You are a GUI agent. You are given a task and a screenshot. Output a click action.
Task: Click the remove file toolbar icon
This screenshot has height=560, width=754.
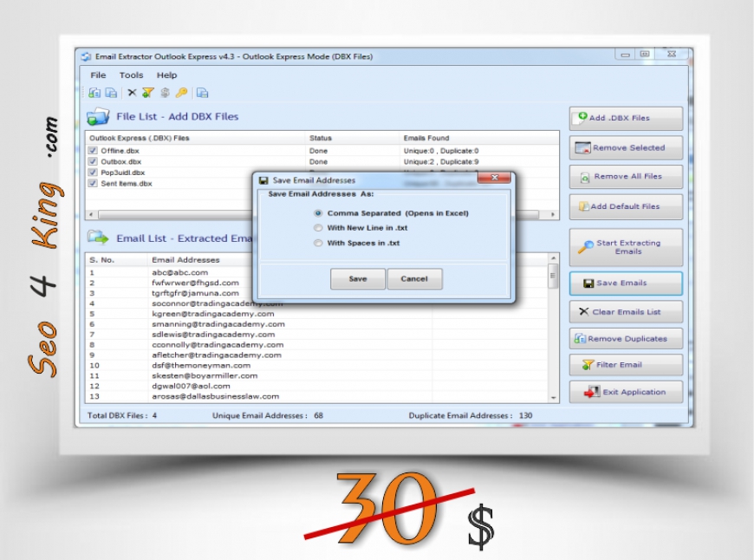click(111, 93)
